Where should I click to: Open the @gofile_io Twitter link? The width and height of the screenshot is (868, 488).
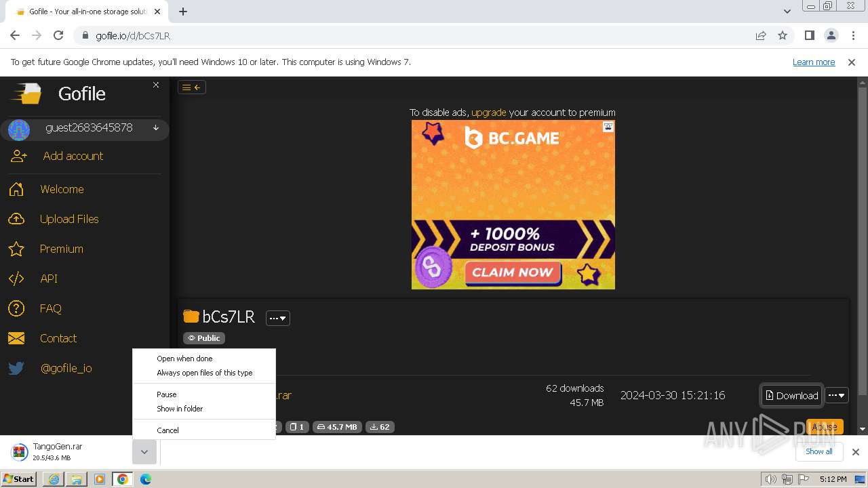(x=66, y=368)
